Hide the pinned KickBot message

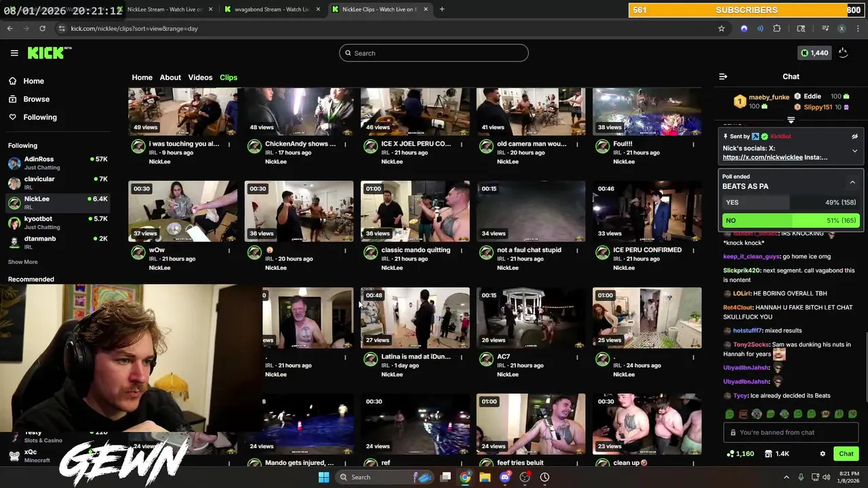(x=854, y=136)
